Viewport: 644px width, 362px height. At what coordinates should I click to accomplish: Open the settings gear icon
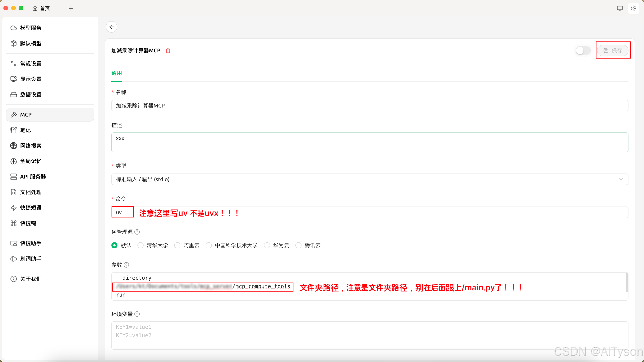point(633,8)
